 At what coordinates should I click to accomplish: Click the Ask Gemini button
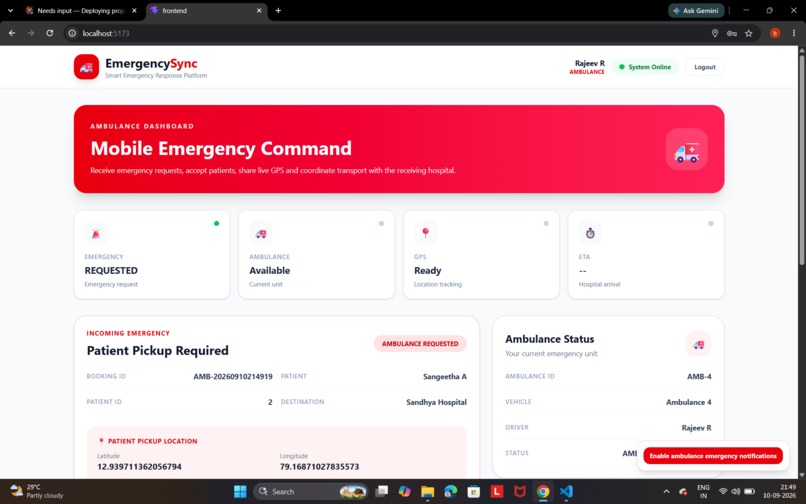(696, 10)
